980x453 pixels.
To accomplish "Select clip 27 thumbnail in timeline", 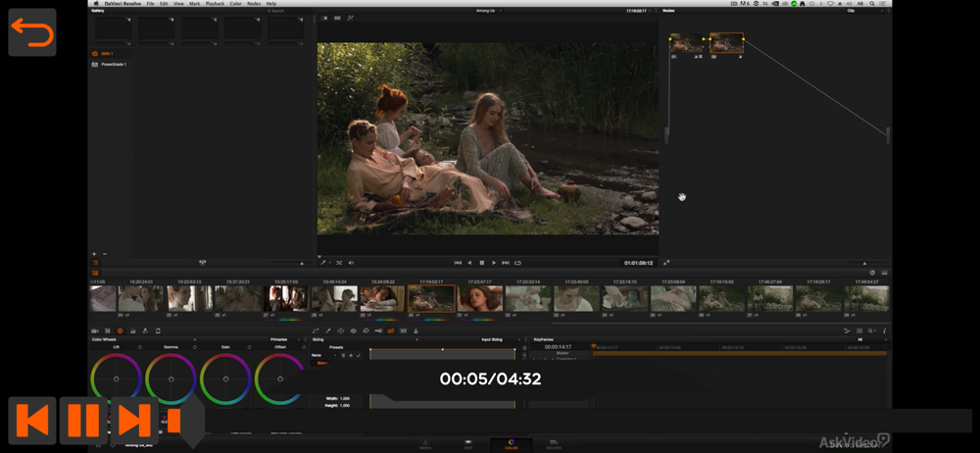I will [x=285, y=298].
